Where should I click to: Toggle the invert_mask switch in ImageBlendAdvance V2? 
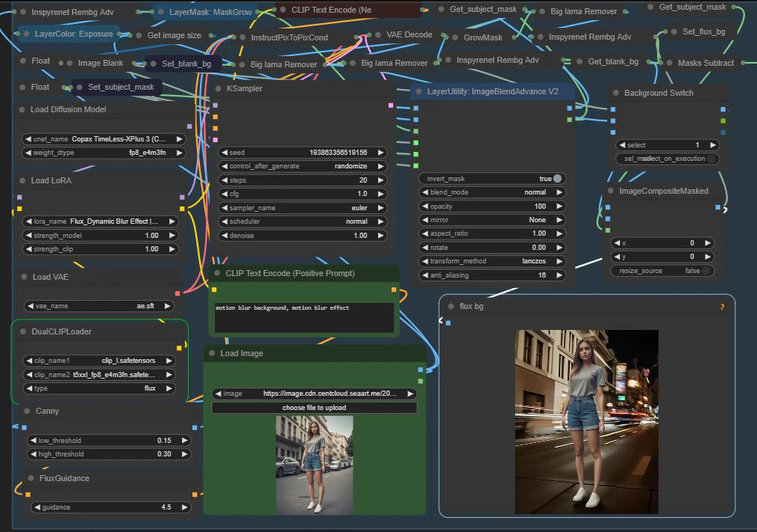[557, 179]
